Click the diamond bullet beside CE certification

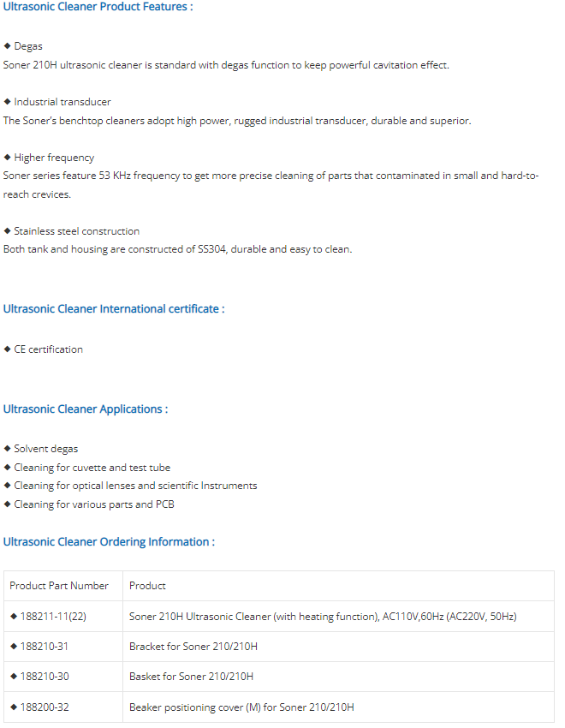[7, 349]
